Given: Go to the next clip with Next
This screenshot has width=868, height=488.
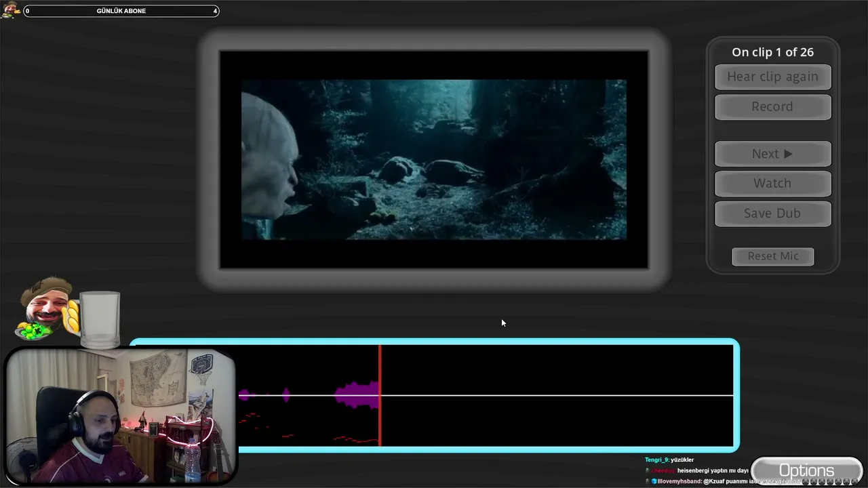Looking at the screenshot, I should click(772, 154).
